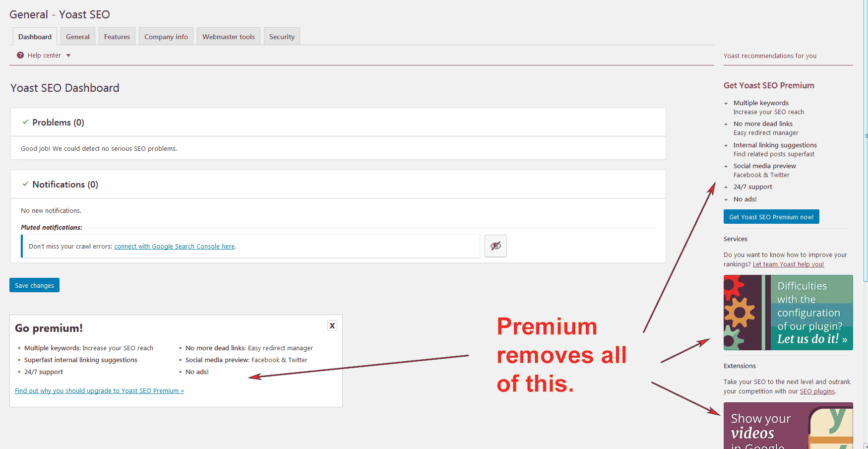868x449 pixels.
Task: Open the Security tab
Action: (x=282, y=37)
